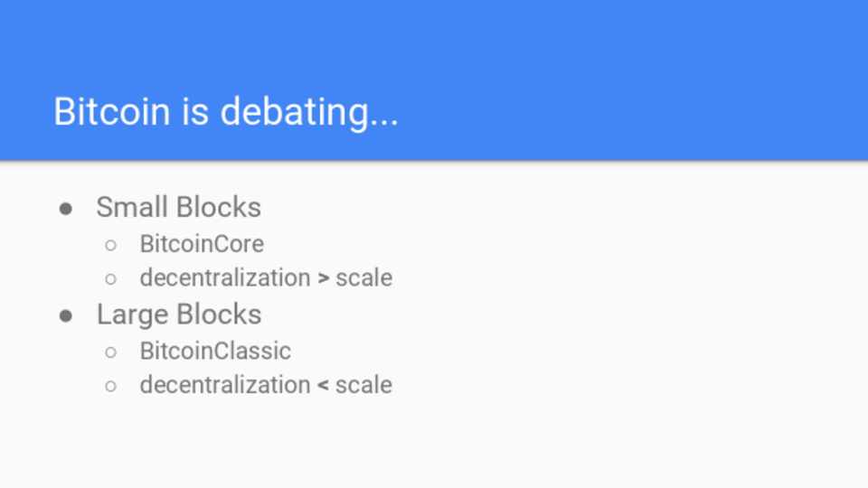Click the word "scale" under BitcoinCore
Image resolution: width=868 pixels, height=488 pixels.
(x=363, y=277)
